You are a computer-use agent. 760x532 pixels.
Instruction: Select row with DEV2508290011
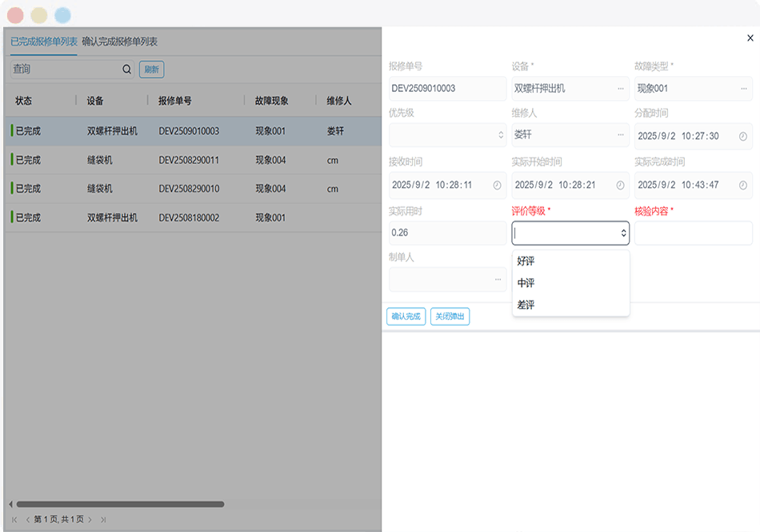pos(194,160)
